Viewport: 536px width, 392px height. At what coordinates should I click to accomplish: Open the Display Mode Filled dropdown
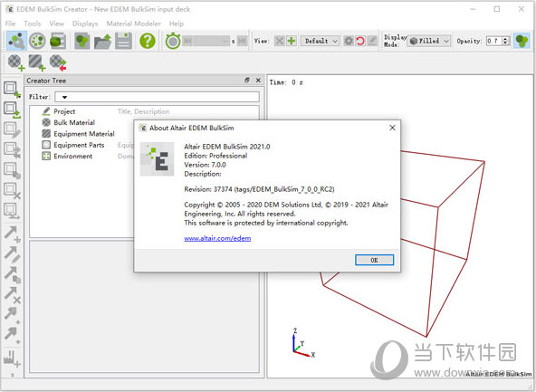click(x=429, y=41)
